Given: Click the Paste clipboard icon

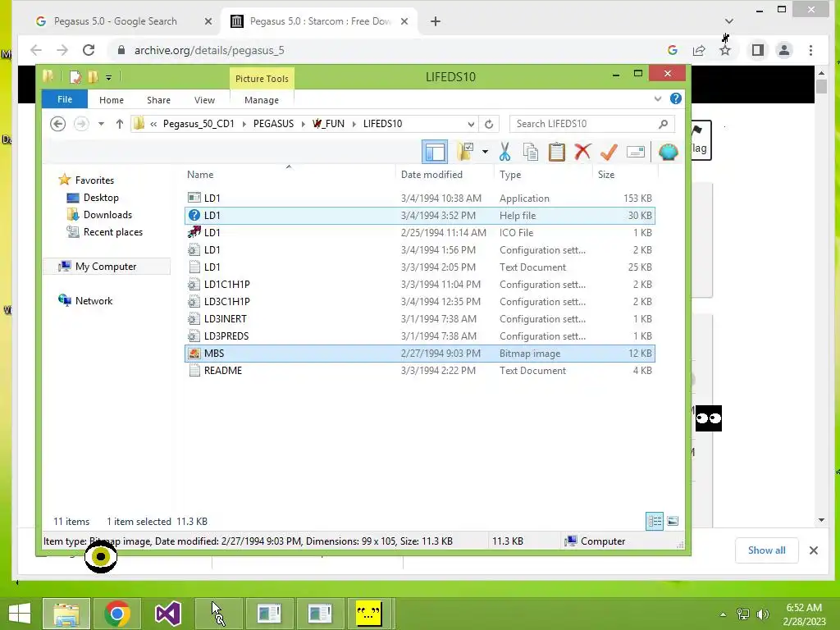Looking at the screenshot, I should tap(557, 152).
